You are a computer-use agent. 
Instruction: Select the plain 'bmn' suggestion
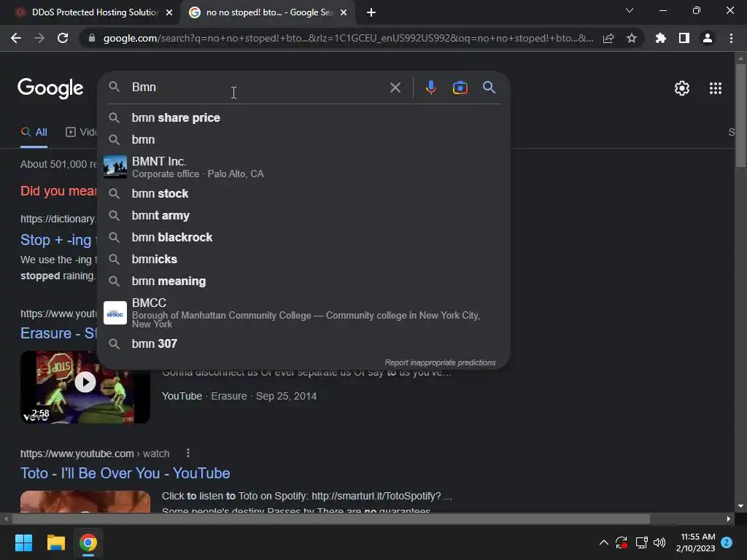[x=304, y=139]
